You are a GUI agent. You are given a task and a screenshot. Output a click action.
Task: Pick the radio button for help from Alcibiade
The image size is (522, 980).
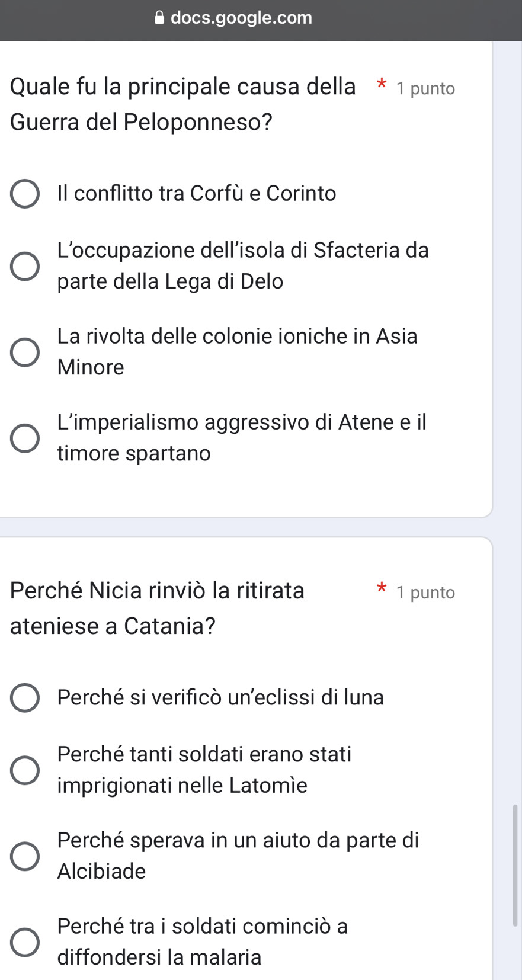25,856
